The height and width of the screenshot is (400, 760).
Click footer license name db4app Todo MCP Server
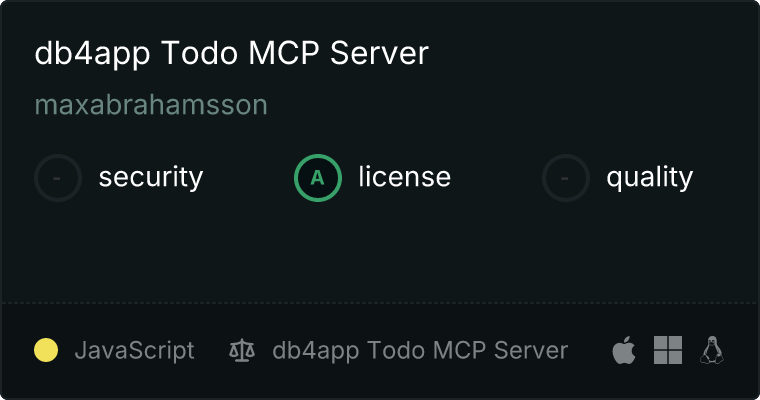(x=420, y=350)
